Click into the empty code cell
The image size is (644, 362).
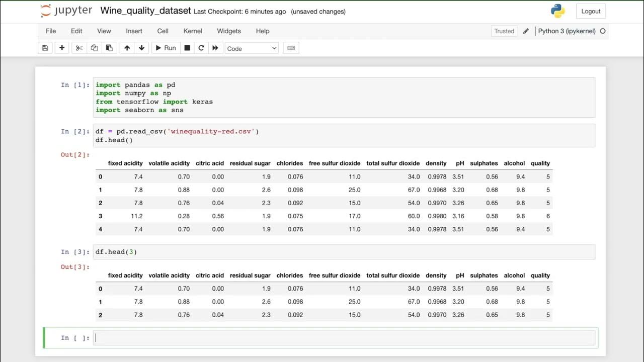(x=344, y=338)
